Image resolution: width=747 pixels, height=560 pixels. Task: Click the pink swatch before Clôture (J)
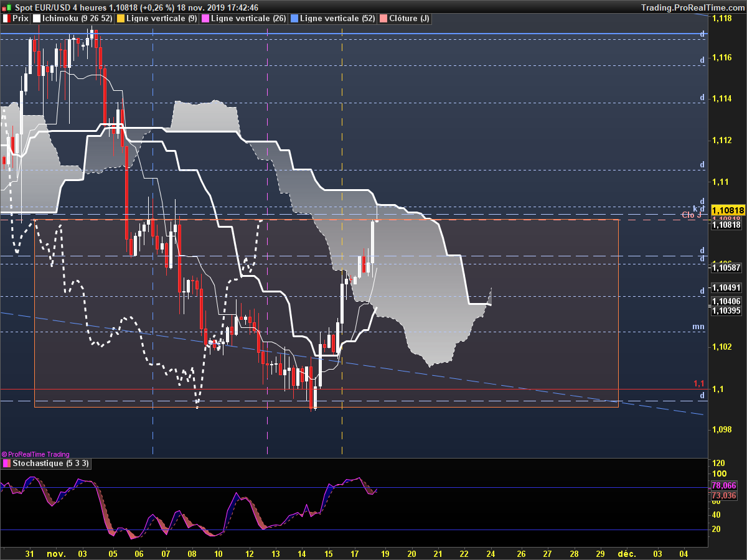pos(383,19)
